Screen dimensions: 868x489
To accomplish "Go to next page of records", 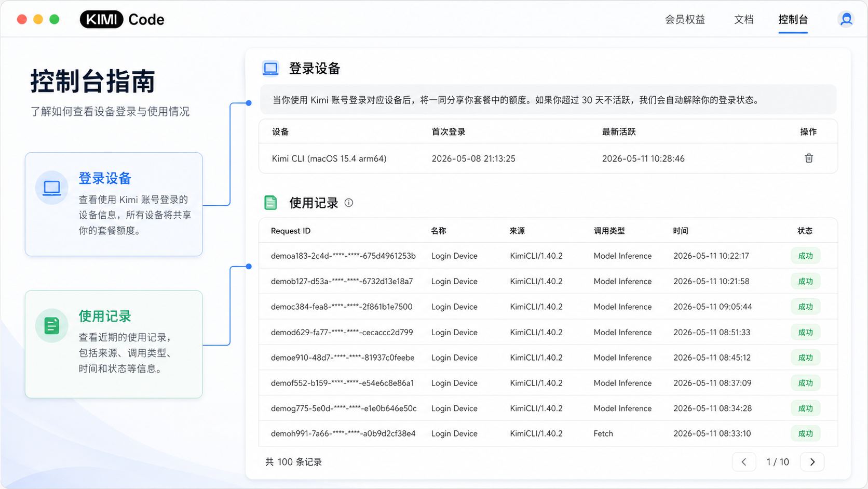I will point(812,462).
